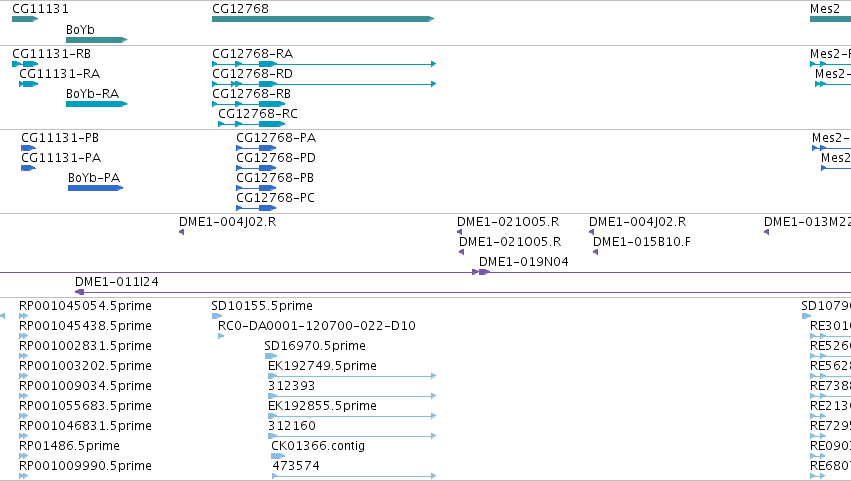The height and width of the screenshot is (481, 851).
Task: Open the CK01366.contig label
Action: 318,446
